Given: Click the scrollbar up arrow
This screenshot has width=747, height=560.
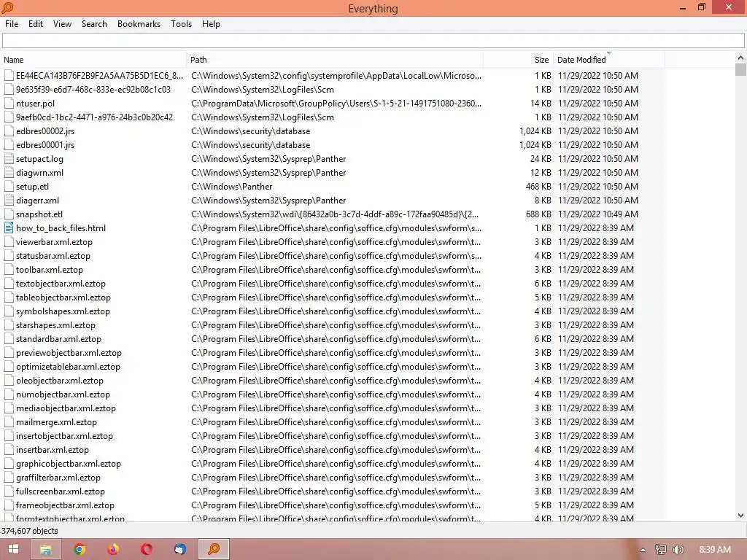Looking at the screenshot, I should pos(740,58).
